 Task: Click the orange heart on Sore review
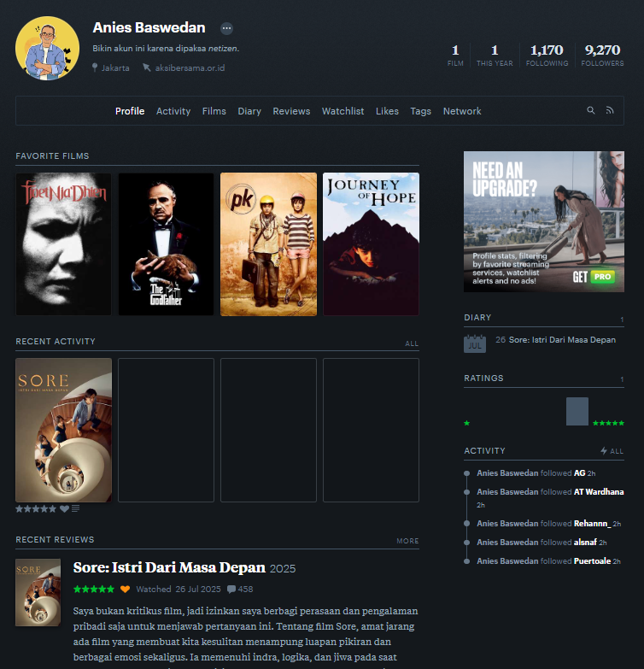[125, 590]
